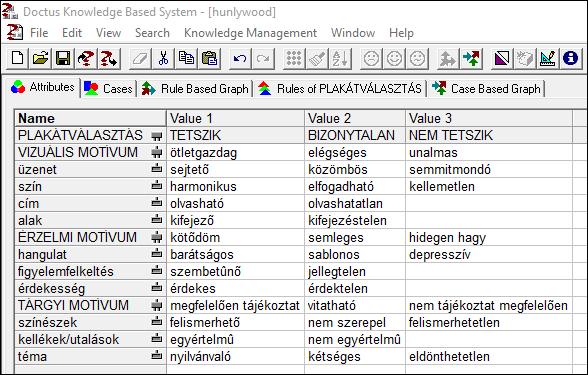This screenshot has height=375, width=588.
Task: Save with the floppy disk icon
Action: click(63, 58)
